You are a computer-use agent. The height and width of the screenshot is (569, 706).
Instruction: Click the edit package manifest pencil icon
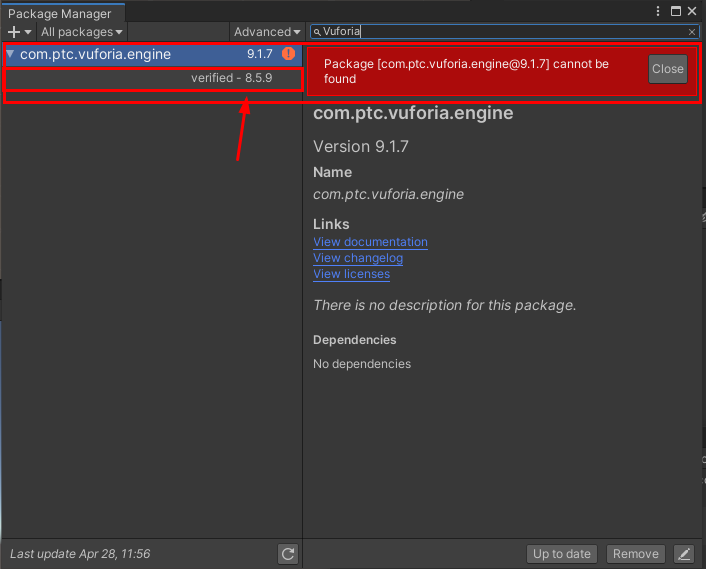(x=683, y=554)
